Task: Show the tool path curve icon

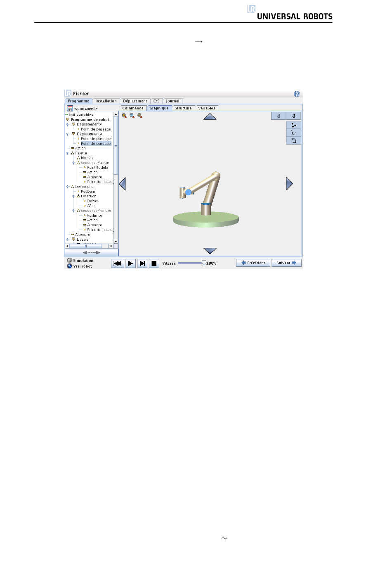Action: tap(293, 133)
